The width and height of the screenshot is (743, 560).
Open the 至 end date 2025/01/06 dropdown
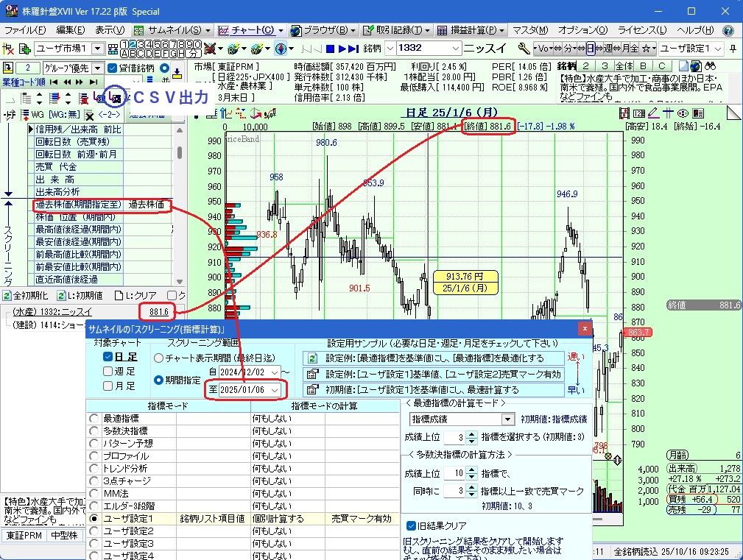[x=275, y=389]
